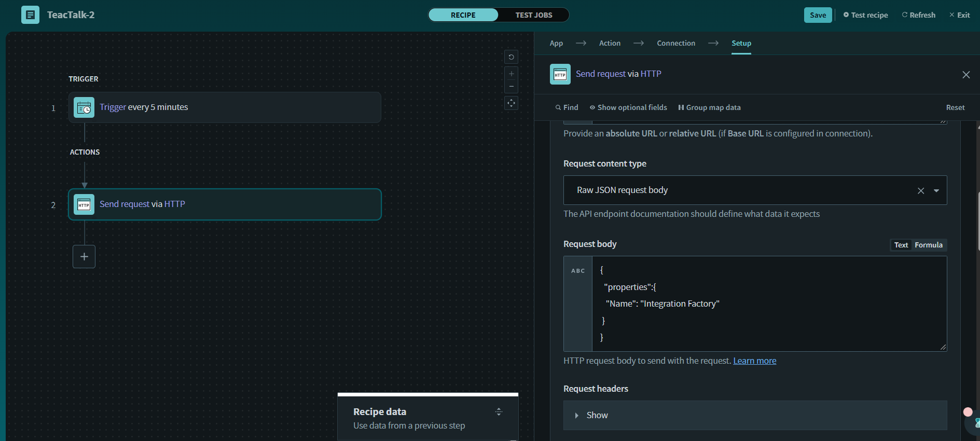Expand the Request headers Show section
The image size is (980, 441).
[597, 415]
